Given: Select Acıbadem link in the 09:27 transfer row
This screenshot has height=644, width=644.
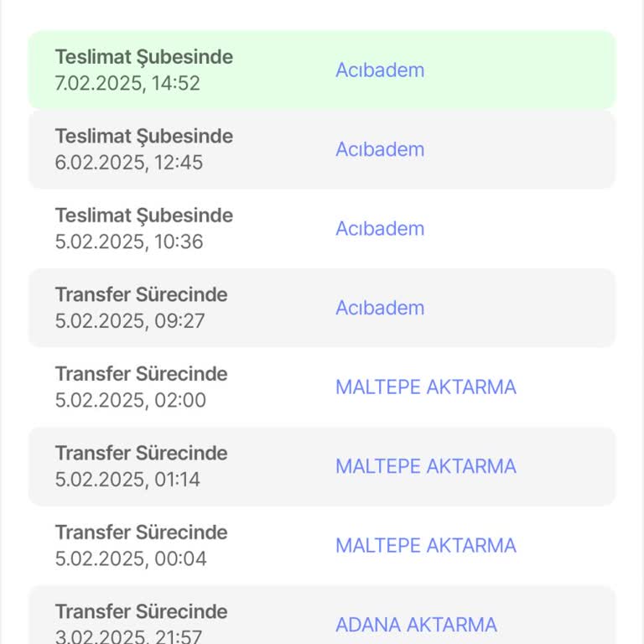Looking at the screenshot, I should click(x=380, y=308).
